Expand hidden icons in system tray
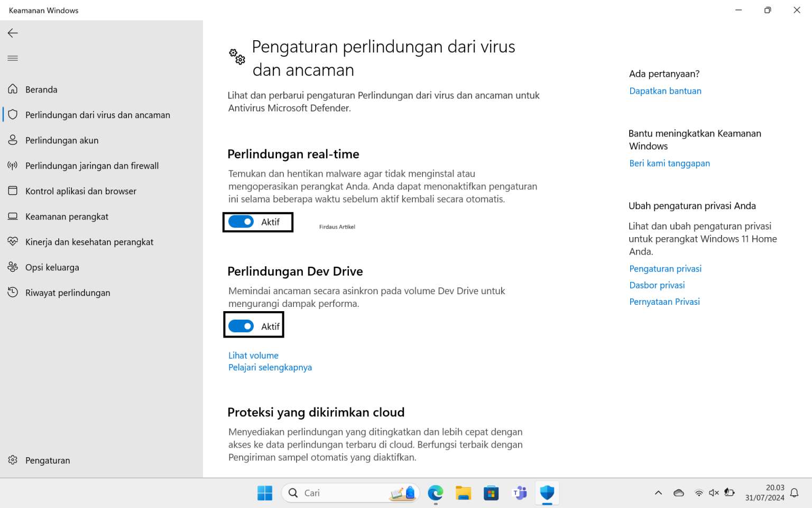The image size is (812, 508). 658,493
